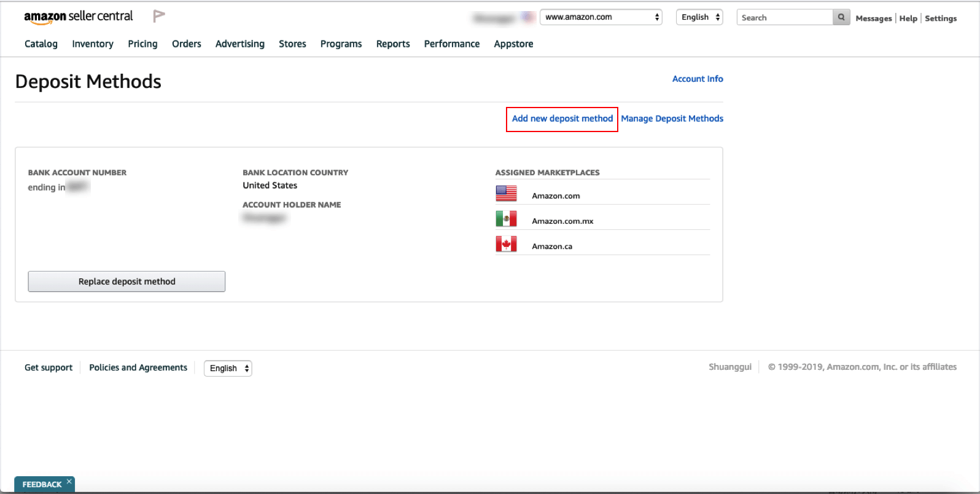980x494 pixels.
Task: Open the Settings link in the header
Action: point(941,18)
